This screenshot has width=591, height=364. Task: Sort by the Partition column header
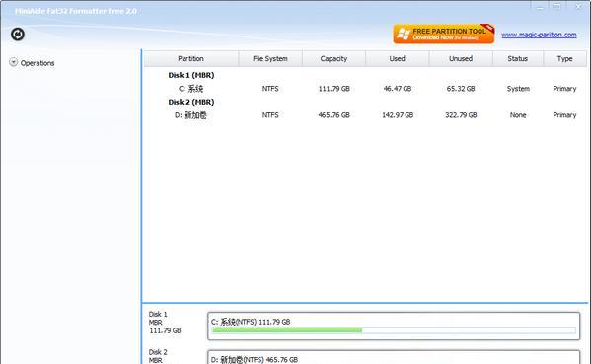click(190, 59)
